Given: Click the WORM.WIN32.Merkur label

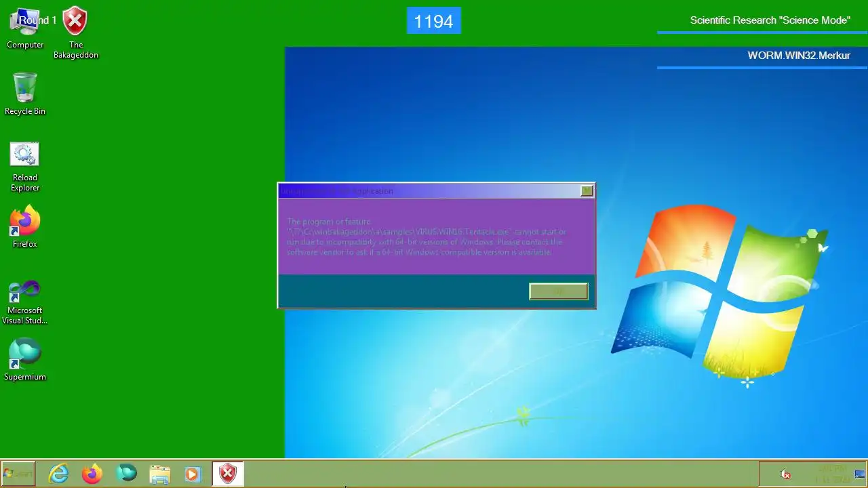Looking at the screenshot, I should [799, 56].
